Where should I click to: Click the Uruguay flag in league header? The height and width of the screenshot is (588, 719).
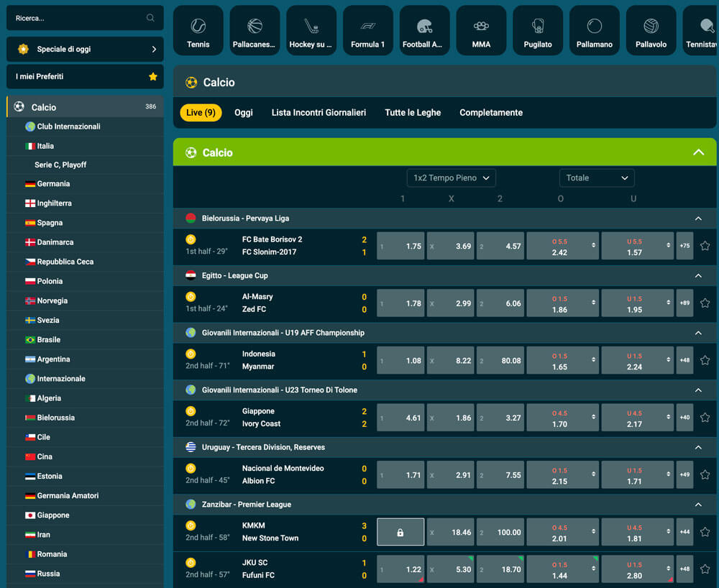191,447
